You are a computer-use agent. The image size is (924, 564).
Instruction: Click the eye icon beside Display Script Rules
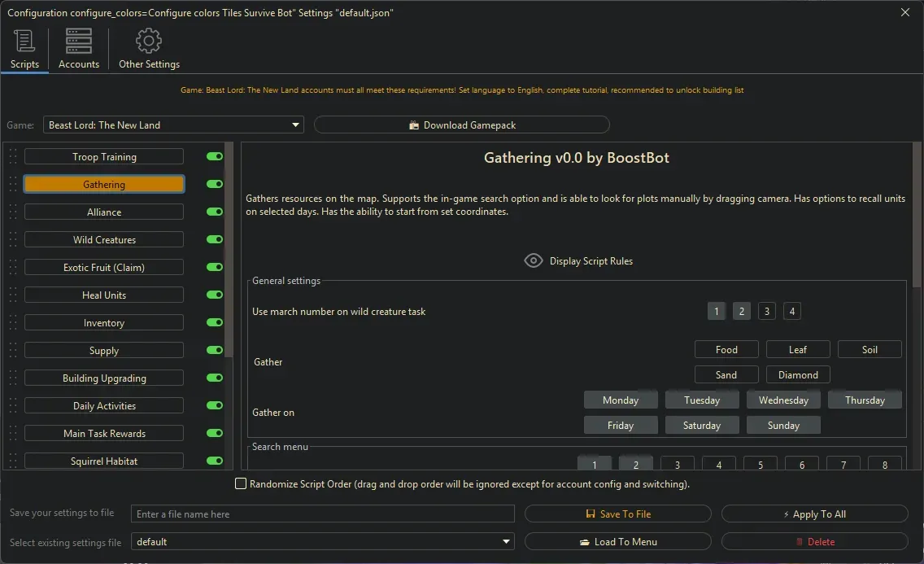pyautogui.click(x=534, y=261)
